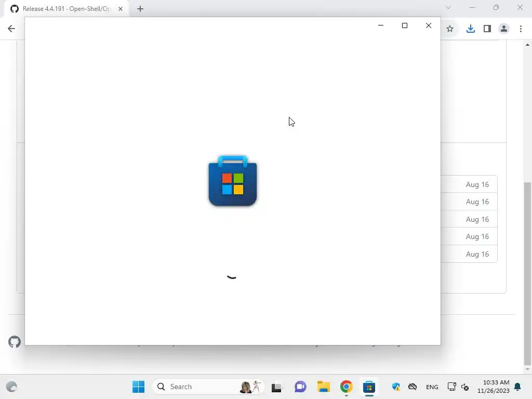Open Task View from the taskbar
Screen dimensions: 532x399
(x=276, y=387)
